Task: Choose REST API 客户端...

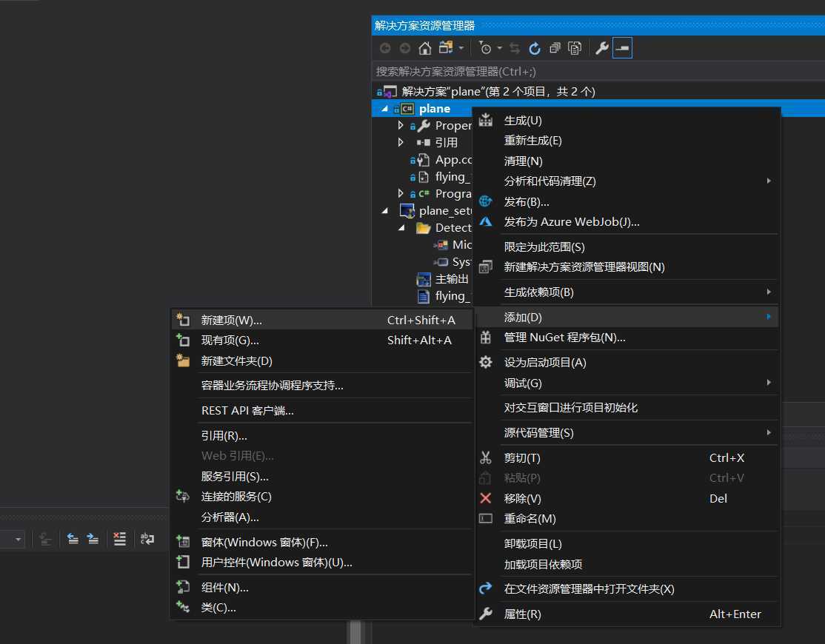Action: pos(322,411)
